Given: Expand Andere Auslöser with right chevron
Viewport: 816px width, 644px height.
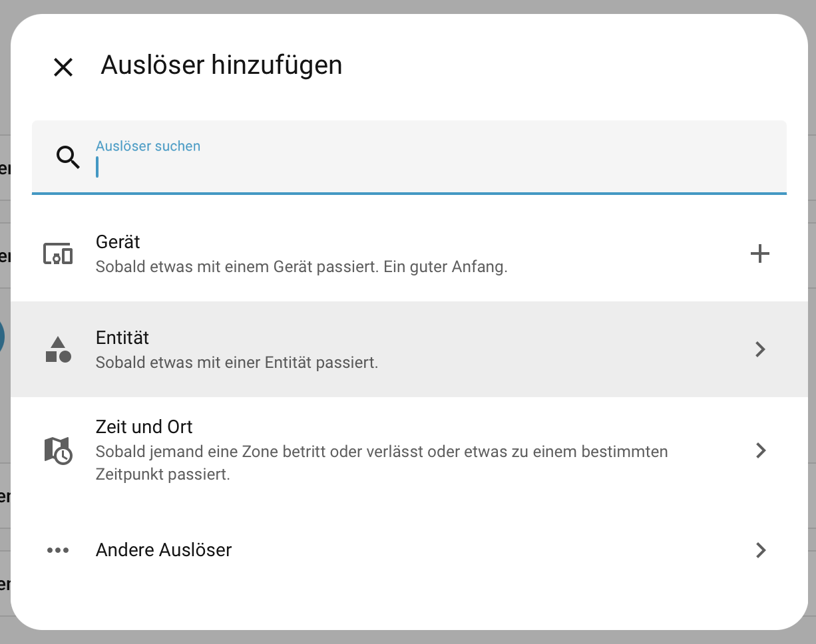Looking at the screenshot, I should [x=761, y=550].
